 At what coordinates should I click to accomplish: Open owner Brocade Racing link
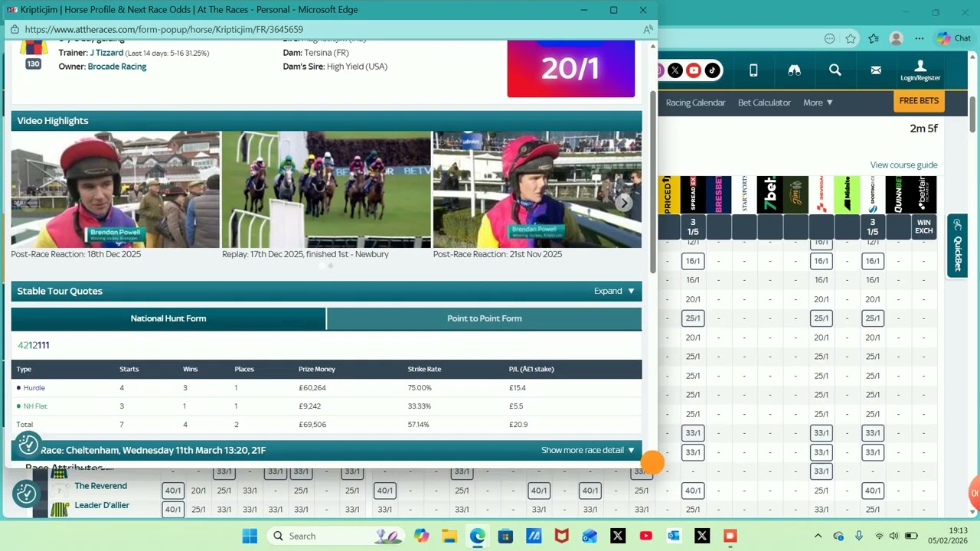117,67
